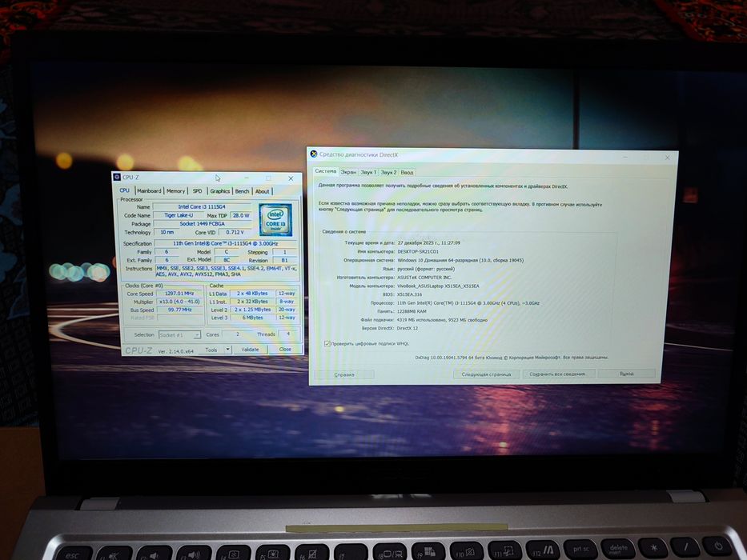
Task: Click the Core Speed value '1297.01 MHz'
Action: pos(179,294)
